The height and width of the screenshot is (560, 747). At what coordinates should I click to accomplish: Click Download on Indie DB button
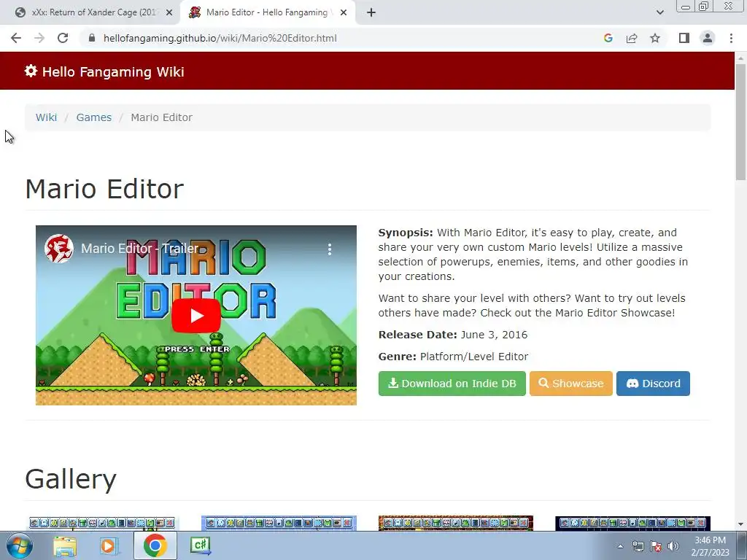click(452, 384)
